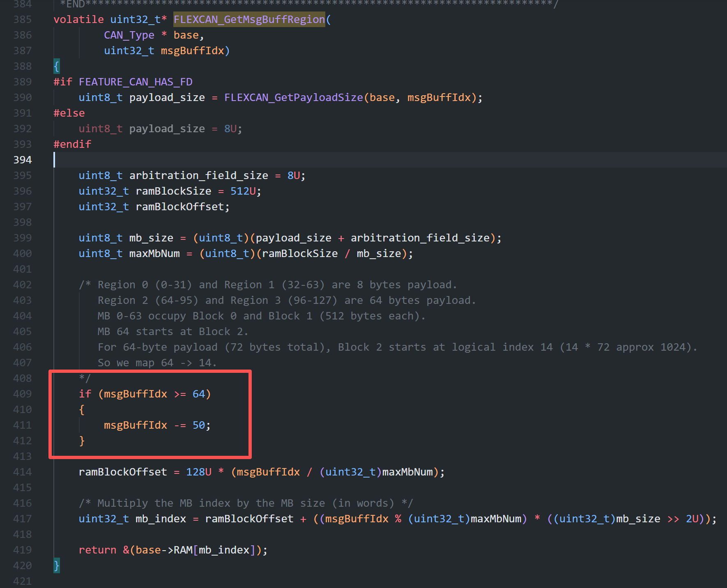Click line number 394 in the gutter

(22, 160)
